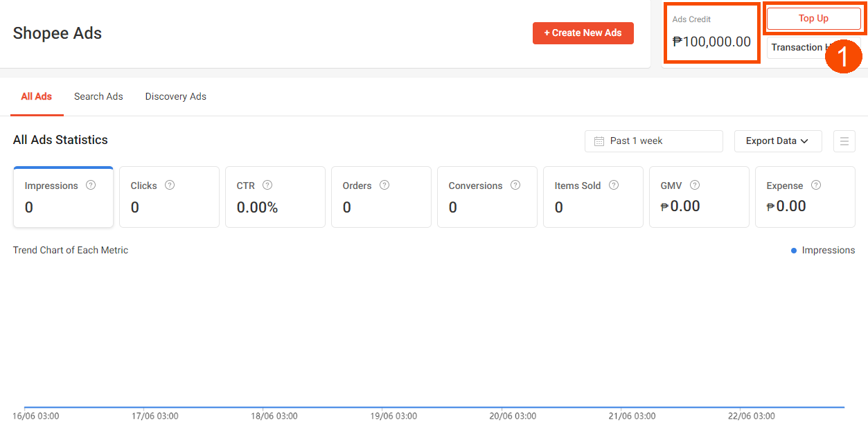Click the Top Up button
Screen dimensions: 868x432
(814, 19)
